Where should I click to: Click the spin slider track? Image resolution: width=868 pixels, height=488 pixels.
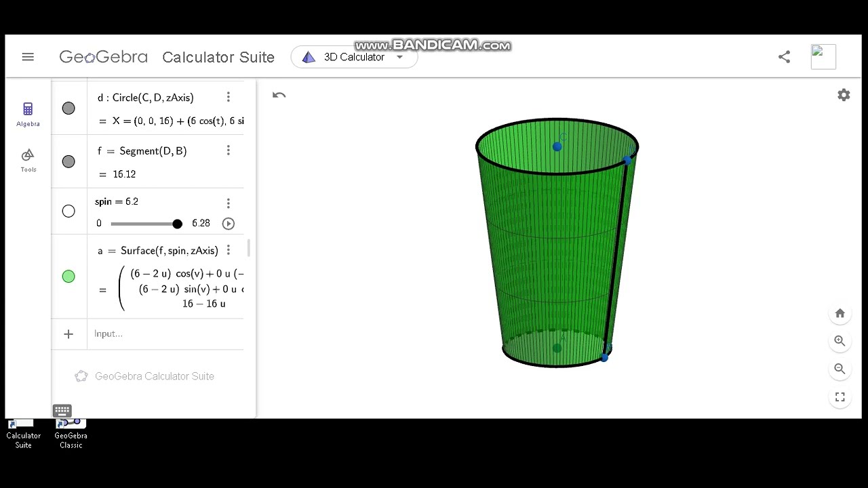[144, 224]
